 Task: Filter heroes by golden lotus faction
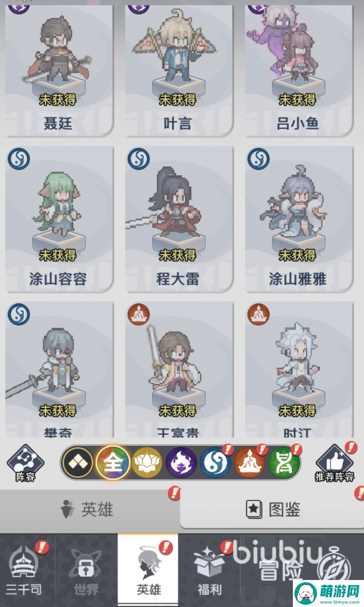pos(147,463)
